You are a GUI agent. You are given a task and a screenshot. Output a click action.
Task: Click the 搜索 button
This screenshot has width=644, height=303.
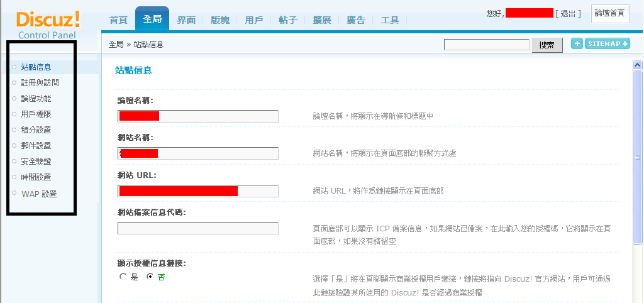click(x=547, y=45)
